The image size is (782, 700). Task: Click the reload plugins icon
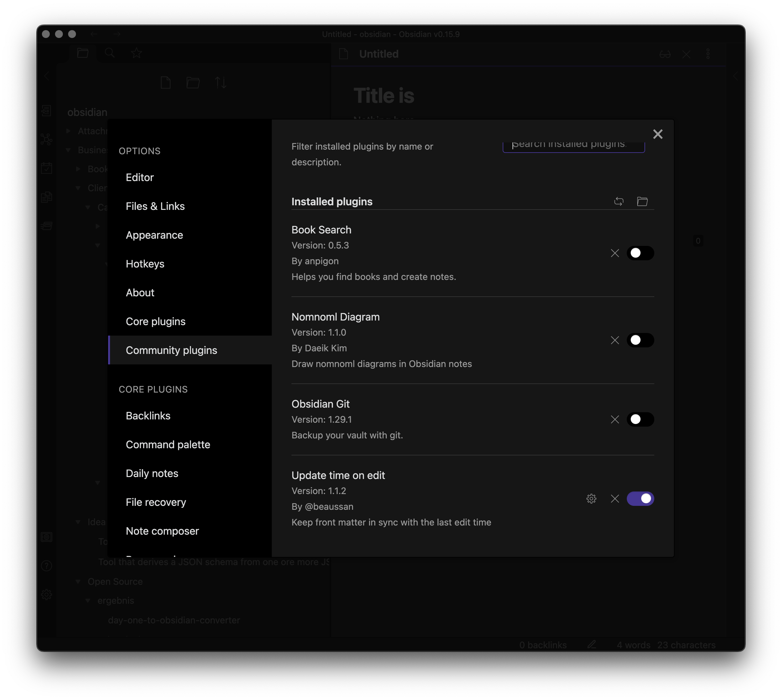[619, 201]
